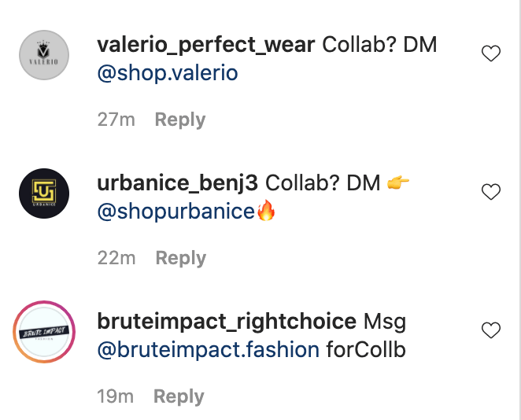
Task: Open the bruteimpact_rightchoice username
Action: tap(227, 322)
